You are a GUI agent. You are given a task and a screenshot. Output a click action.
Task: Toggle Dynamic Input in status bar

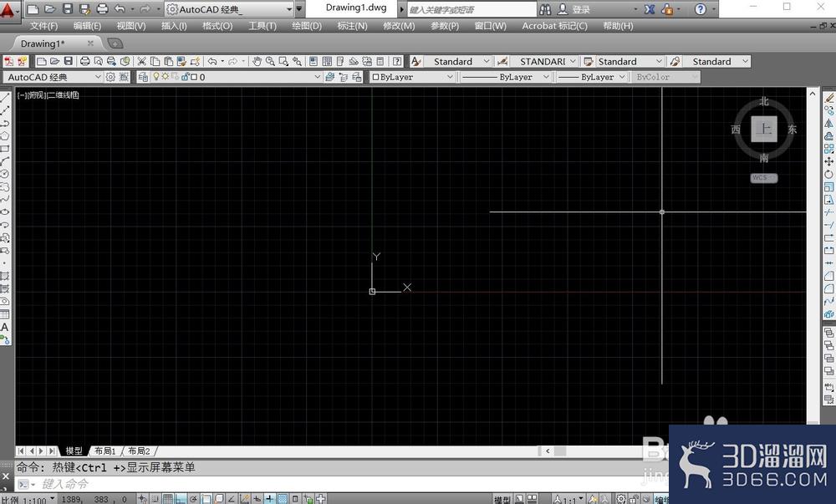coord(257,499)
